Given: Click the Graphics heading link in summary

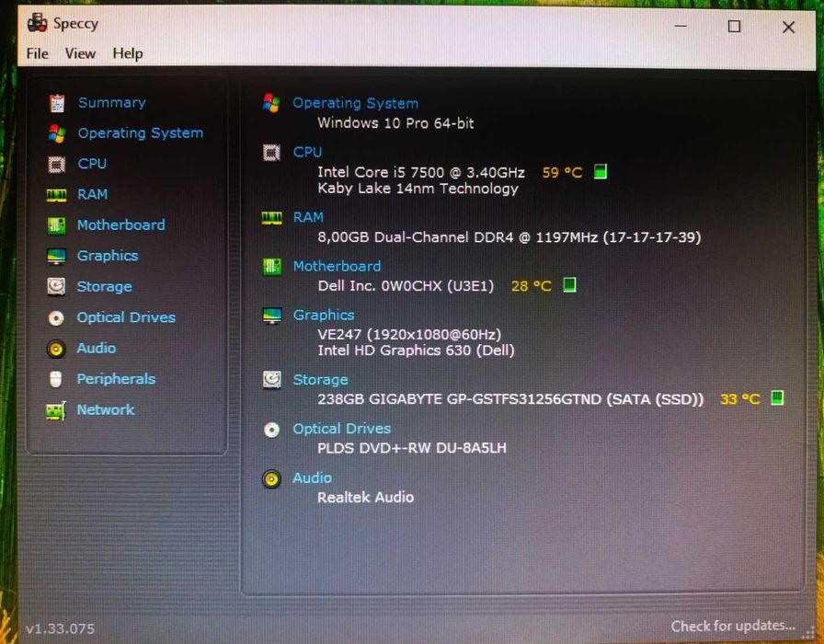Looking at the screenshot, I should pos(324,315).
